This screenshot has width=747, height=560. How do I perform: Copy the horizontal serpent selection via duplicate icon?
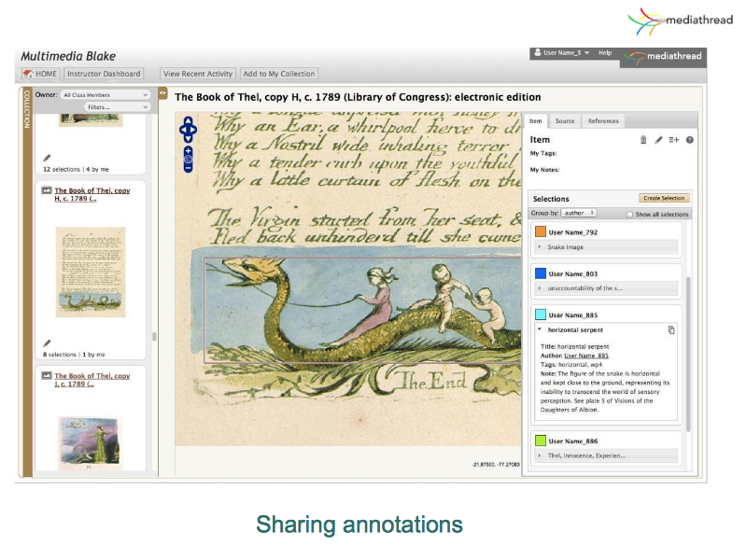[x=671, y=330]
